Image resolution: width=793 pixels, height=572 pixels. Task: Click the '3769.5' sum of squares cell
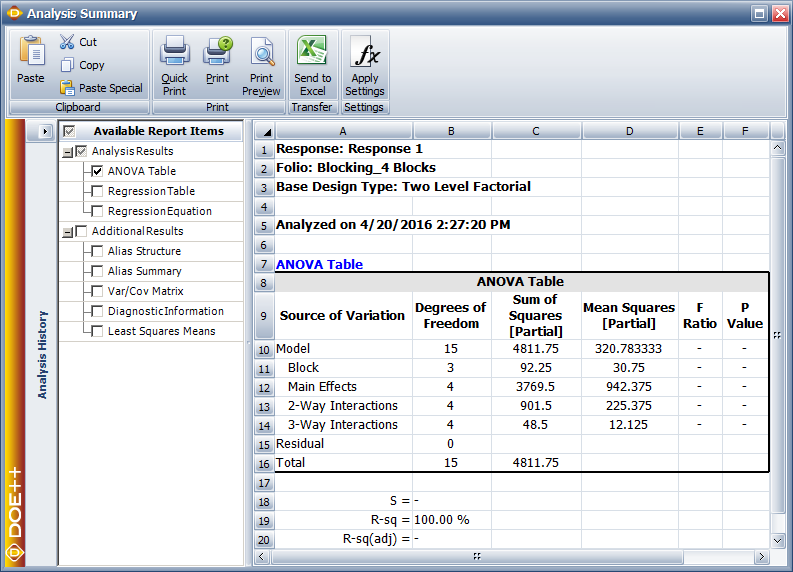[536, 387]
